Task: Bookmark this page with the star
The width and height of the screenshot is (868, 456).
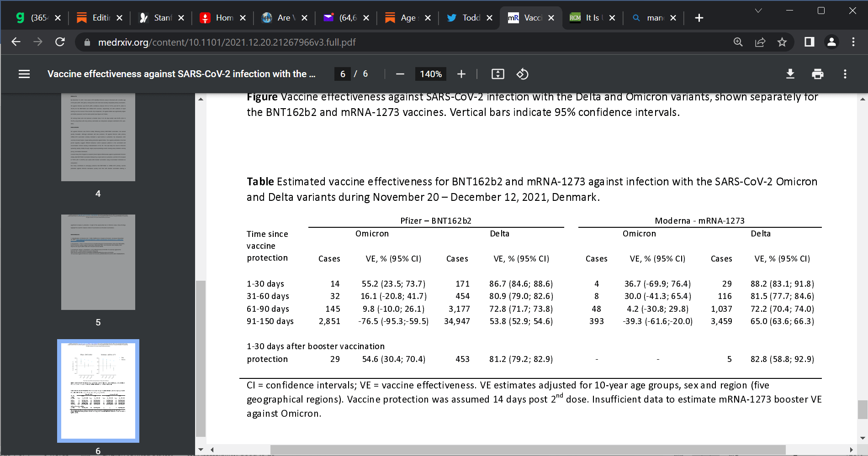Action: [782, 42]
